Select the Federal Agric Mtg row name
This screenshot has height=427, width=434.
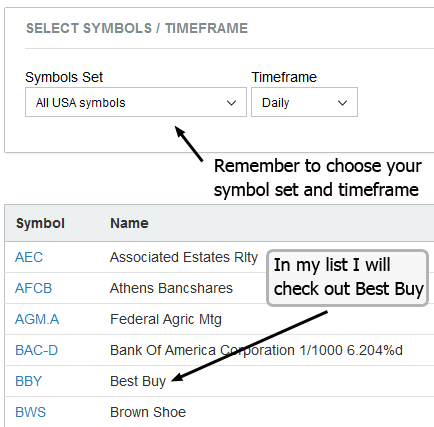click(166, 319)
